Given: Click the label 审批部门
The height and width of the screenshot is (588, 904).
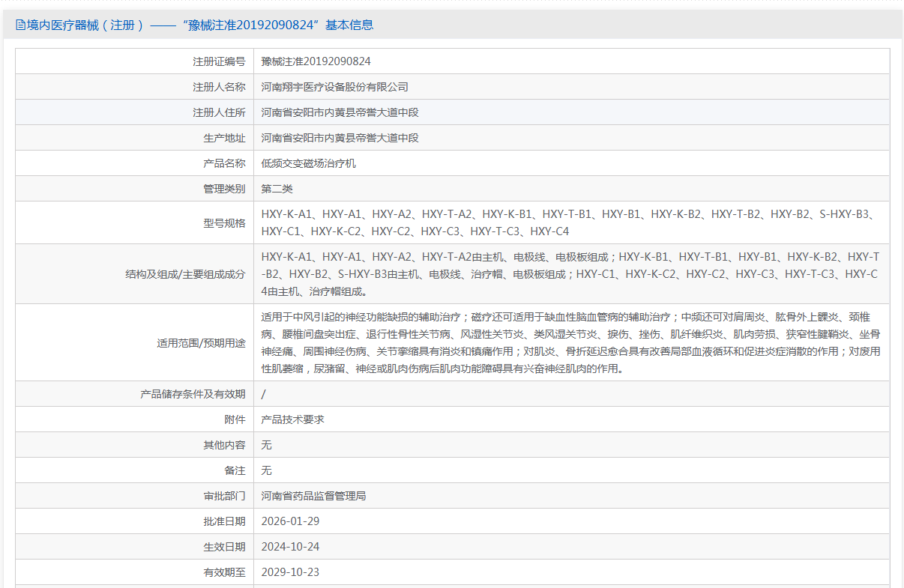Looking at the screenshot, I should click(224, 496).
